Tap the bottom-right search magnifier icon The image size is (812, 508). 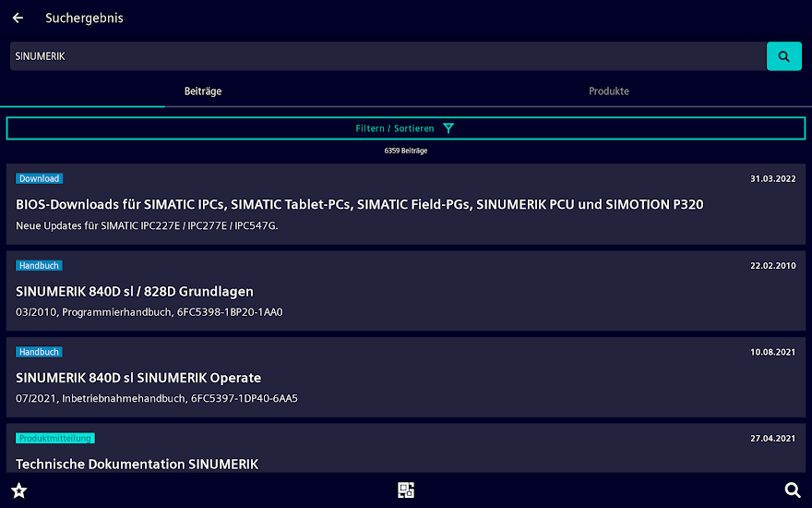(x=792, y=490)
